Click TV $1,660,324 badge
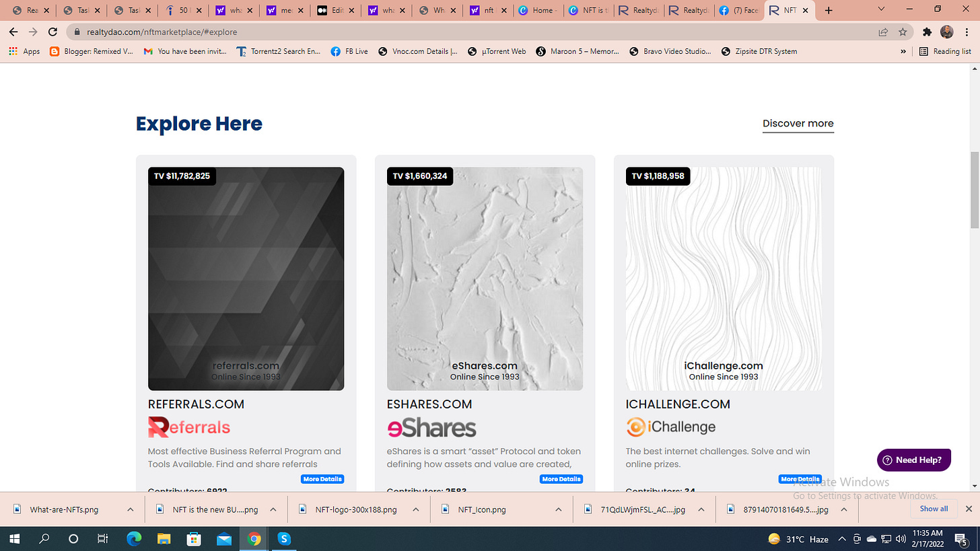Viewport: 980px width, 551px height. click(x=421, y=176)
